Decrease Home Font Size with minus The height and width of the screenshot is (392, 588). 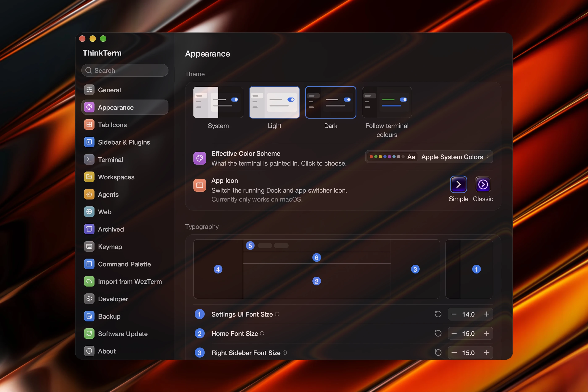coord(454,333)
